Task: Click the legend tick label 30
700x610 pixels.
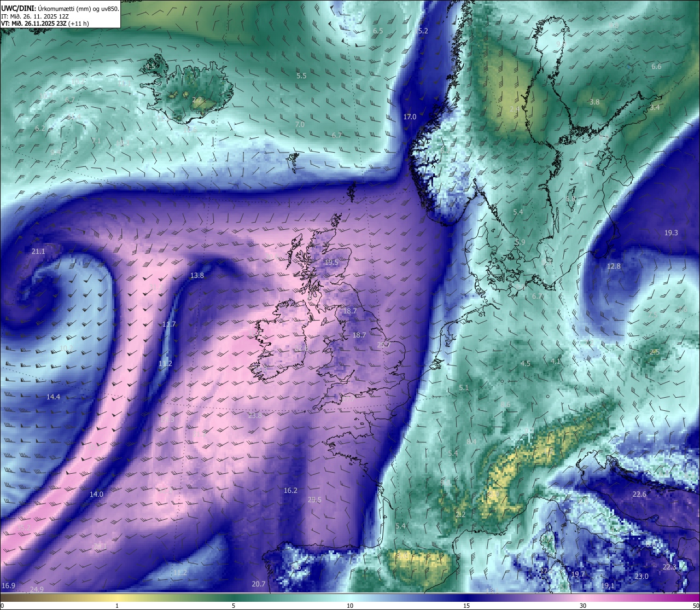Action: [583, 606]
